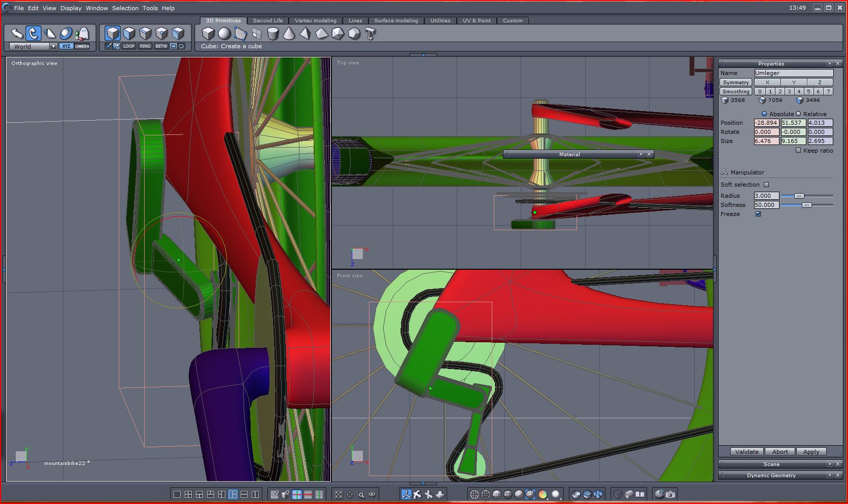This screenshot has height=504, width=848.
Task: Select the Cube primitive icon
Action: point(208,33)
